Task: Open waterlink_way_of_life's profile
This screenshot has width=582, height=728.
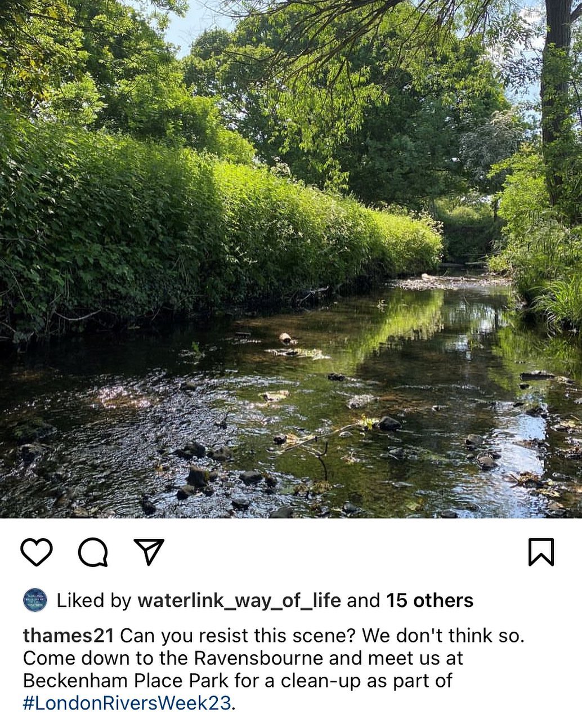Action: pyautogui.click(x=239, y=601)
